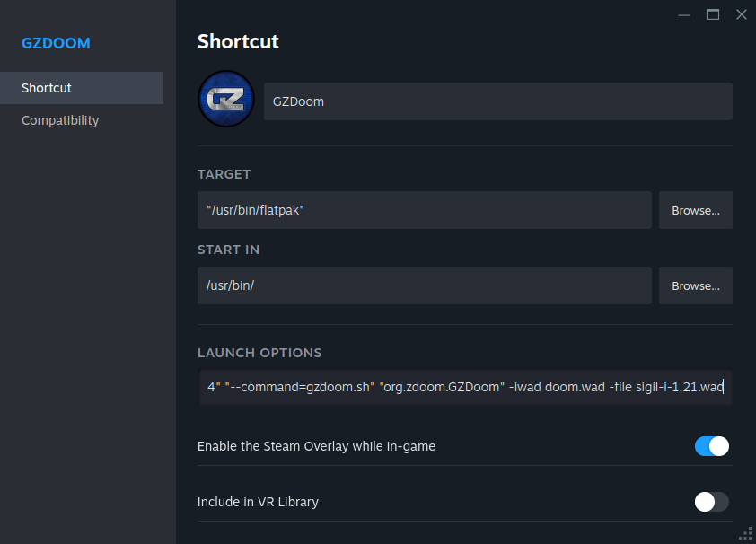
Task: Click 'Enable the Steam Overlay while in-game' text
Action: pyautogui.click(x=316, y=446)
